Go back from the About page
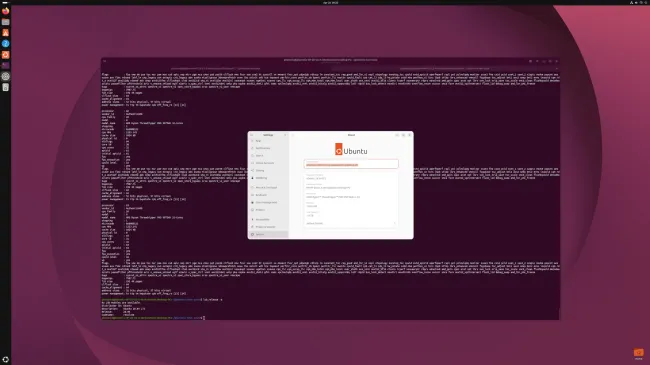The height and width of the screenshot is (365, 650). tap(293, 135)
